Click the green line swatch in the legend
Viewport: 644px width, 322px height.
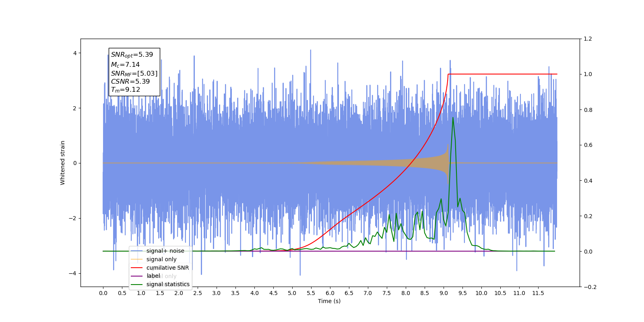pos(137,284)
